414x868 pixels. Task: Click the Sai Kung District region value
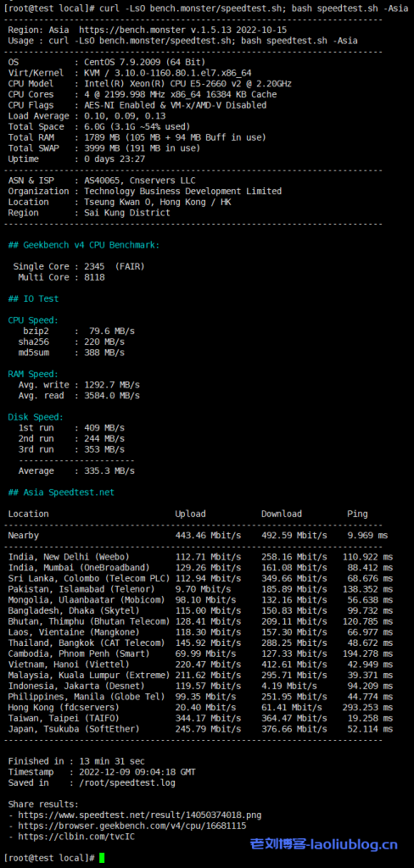(127, 213)
